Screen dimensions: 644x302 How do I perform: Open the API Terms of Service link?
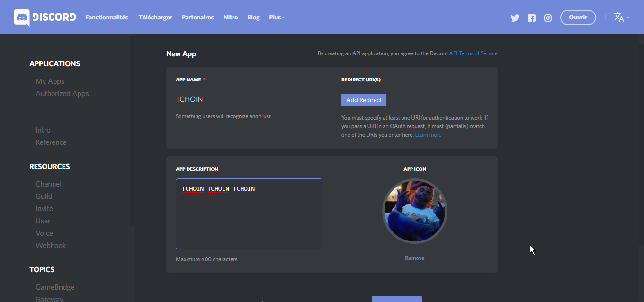pyautogui.click(x=473, y=53)
